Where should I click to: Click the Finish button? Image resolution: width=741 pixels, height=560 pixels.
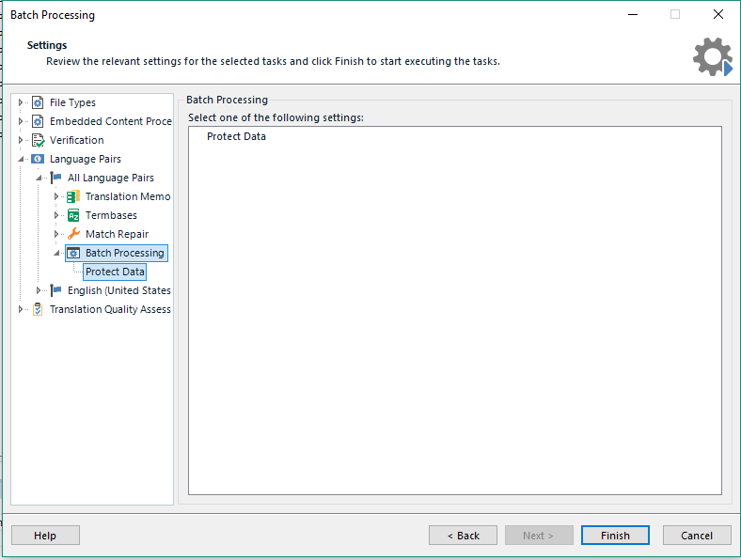point(615,536)
